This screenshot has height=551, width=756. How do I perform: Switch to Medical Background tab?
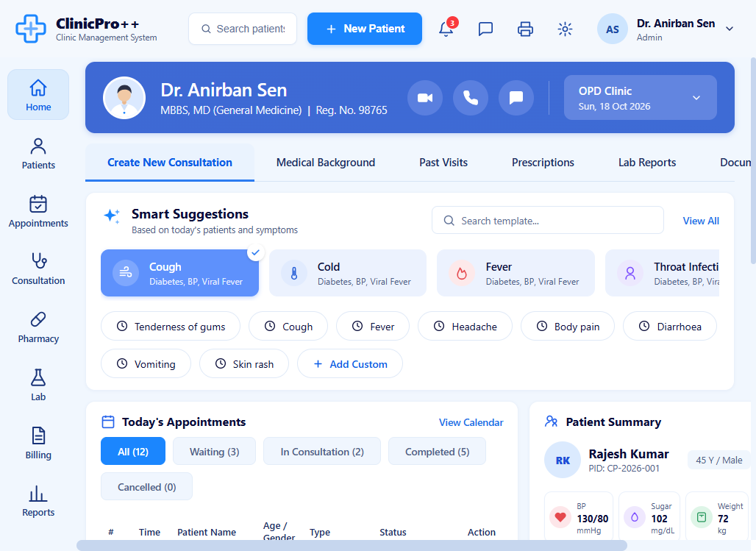326,163
